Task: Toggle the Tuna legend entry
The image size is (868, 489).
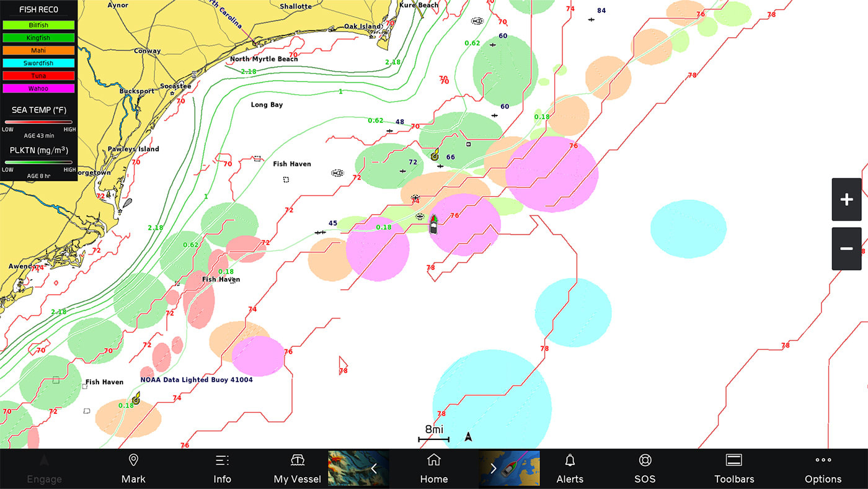Action: pos(38,76)
